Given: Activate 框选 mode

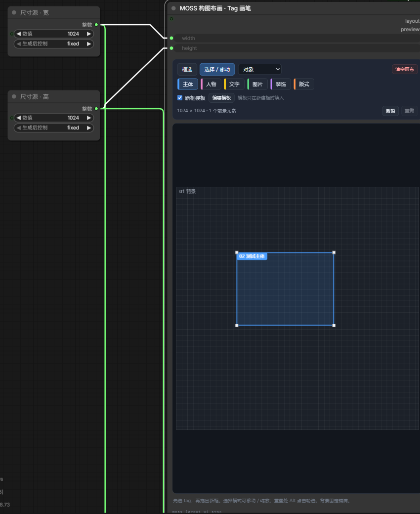Looking at the screenshot, I should (187, 69).
